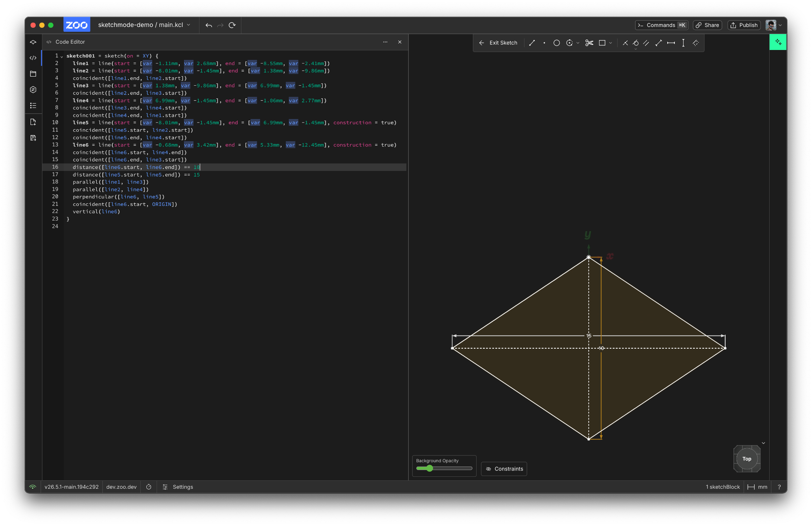812x526 pixels.
Task: Apply the Vertical constraint tool
Action: (x=683, y=43)
